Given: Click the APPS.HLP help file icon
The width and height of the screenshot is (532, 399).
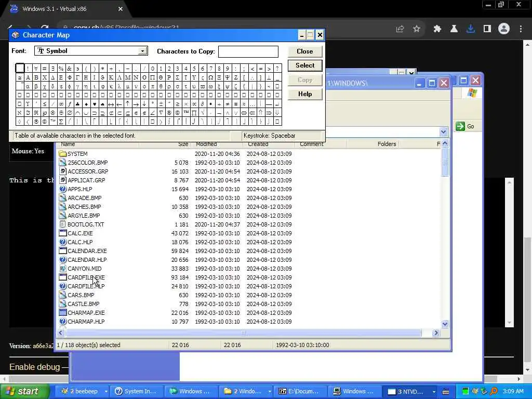Looking at the screenshot, I should (x=62, y=189).
